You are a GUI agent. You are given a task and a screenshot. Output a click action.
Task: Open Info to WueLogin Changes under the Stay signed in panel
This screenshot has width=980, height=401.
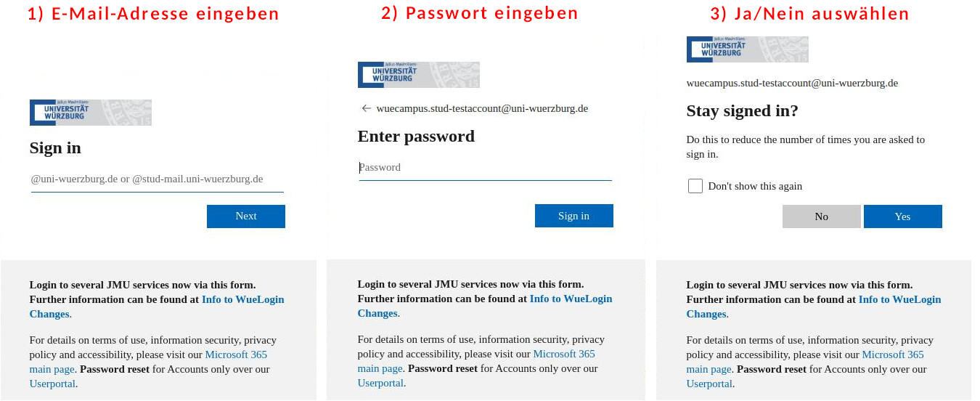[899, 299]
